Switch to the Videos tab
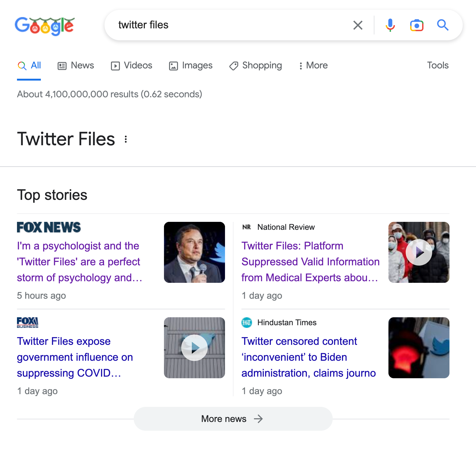This screenshot has width=476, height=449. coord(132,65)
